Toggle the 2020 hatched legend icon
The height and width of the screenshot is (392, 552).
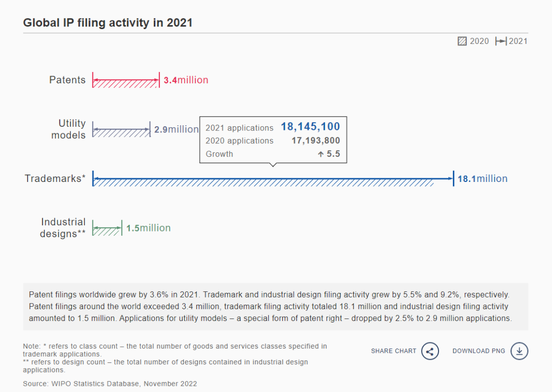point(462,41)
